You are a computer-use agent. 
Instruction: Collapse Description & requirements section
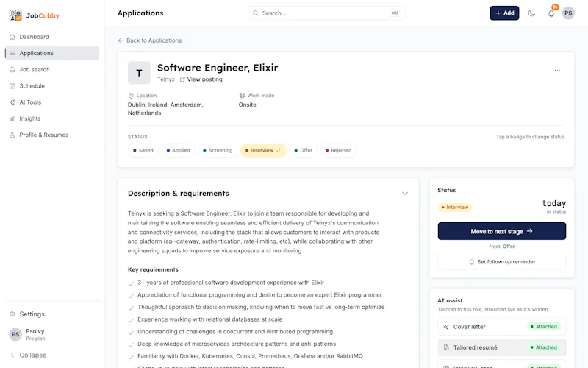[405, 194]
